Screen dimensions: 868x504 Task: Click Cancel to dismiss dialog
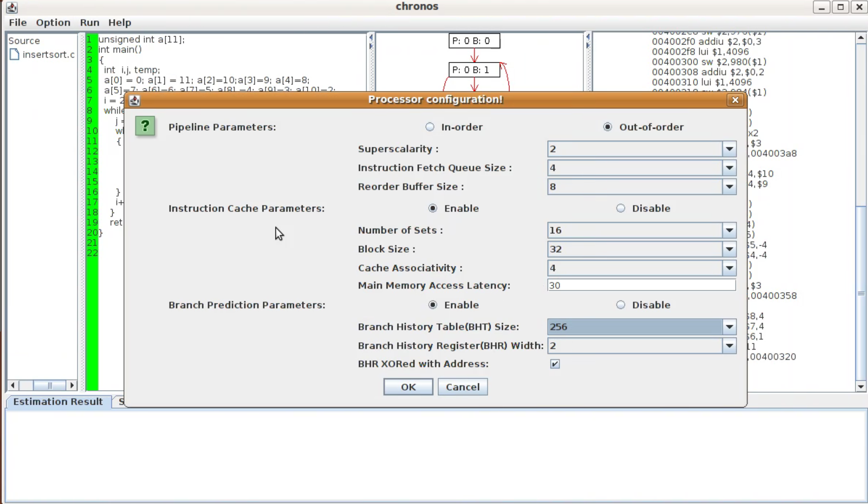coord(463,387)
